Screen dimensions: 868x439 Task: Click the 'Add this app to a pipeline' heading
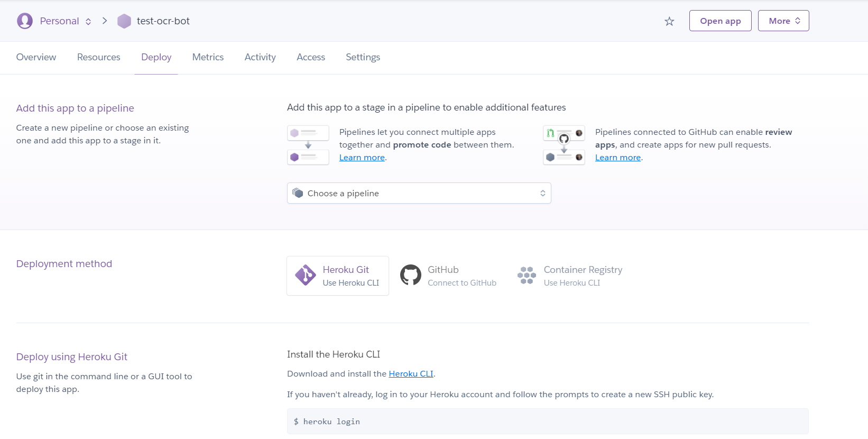point(75,108)
